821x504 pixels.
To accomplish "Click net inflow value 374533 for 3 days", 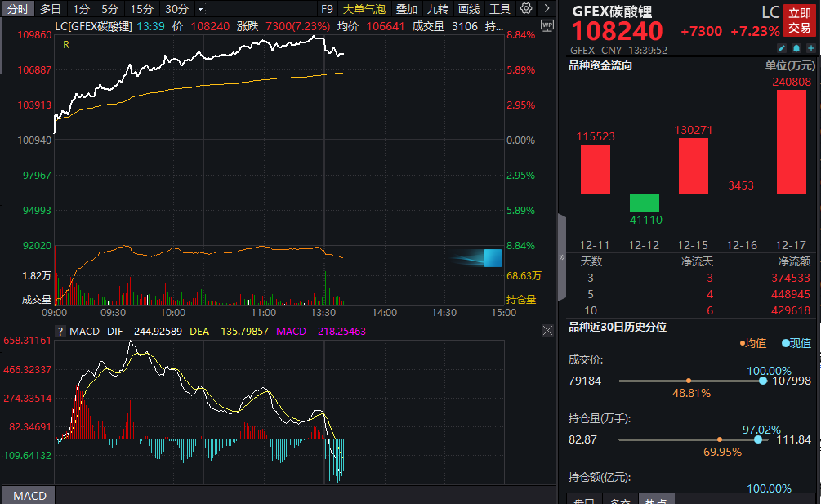I will click(x=791, y=278).
